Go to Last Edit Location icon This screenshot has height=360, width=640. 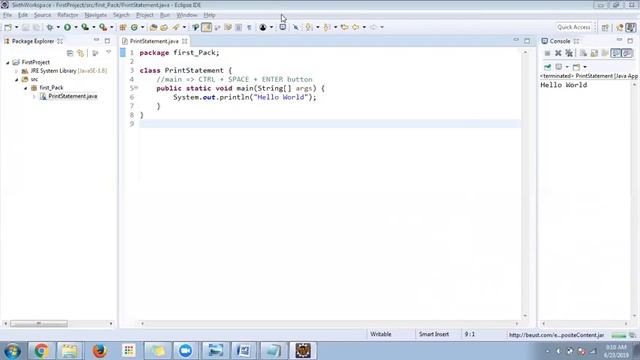click(344, 27)
